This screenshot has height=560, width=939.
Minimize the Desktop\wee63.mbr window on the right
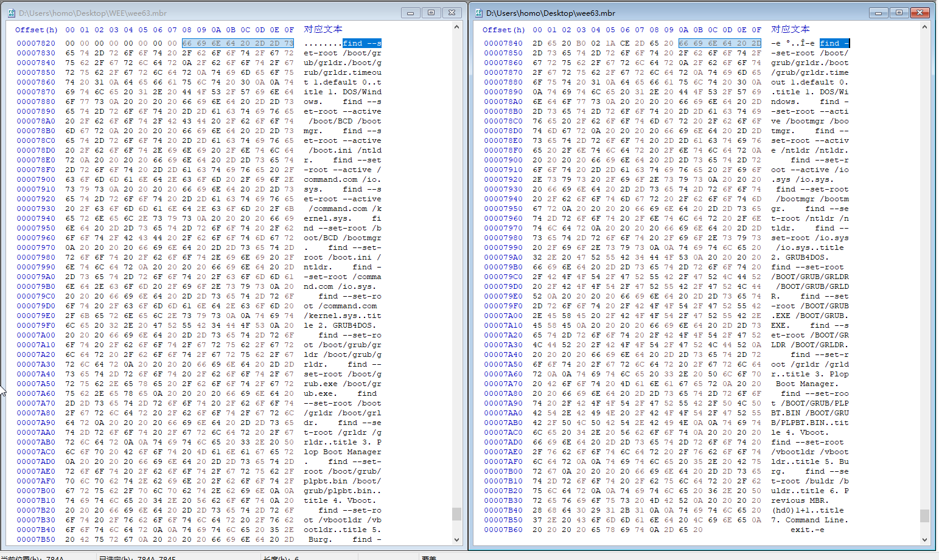(x=878, y=12)
